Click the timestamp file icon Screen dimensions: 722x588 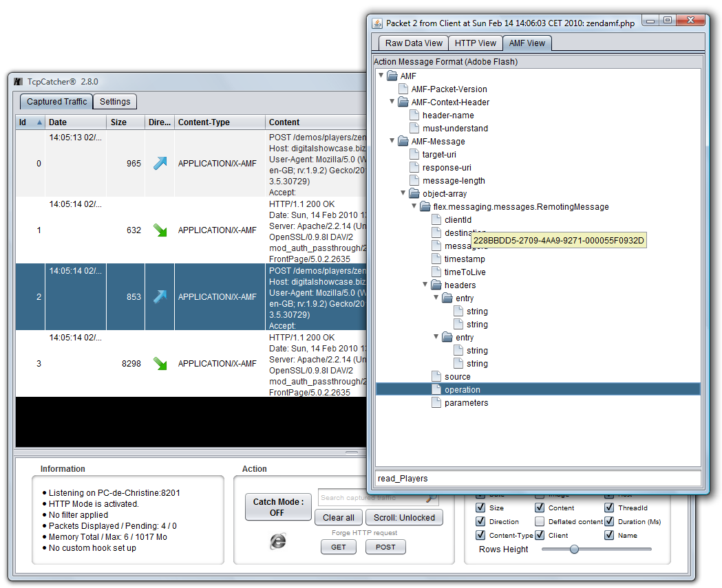click(436, 259)
